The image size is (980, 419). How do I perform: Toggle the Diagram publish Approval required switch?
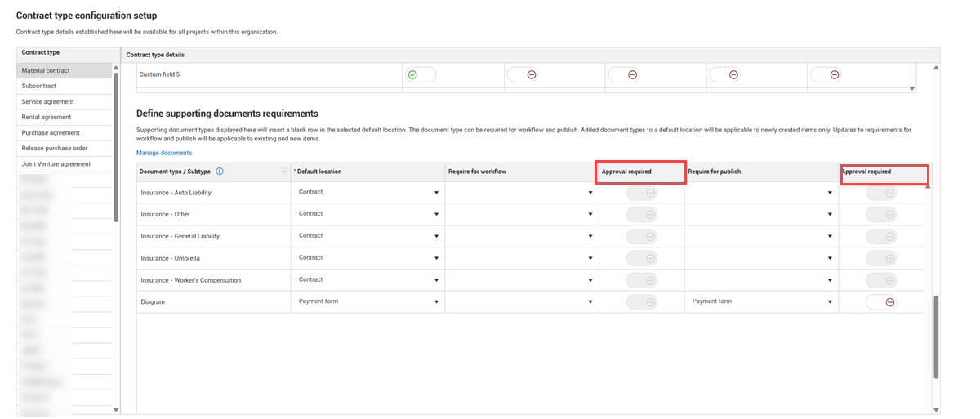(881, 302)
